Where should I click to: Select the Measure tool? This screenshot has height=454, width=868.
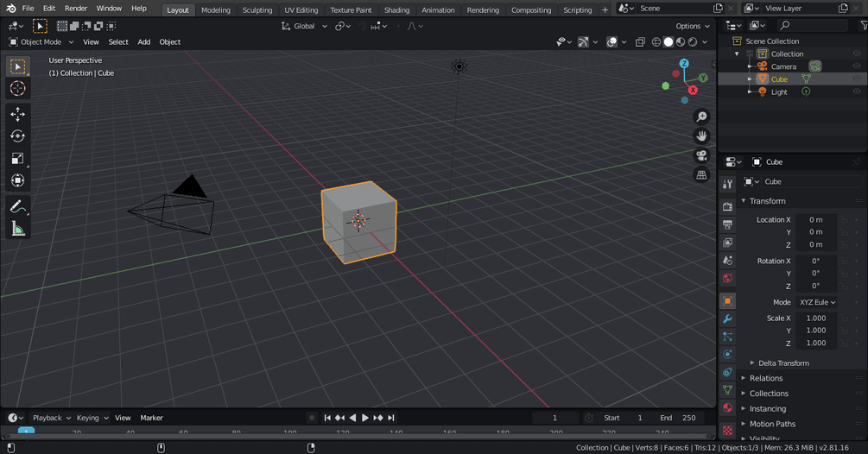pyautogui.click(x=18, y=229)
